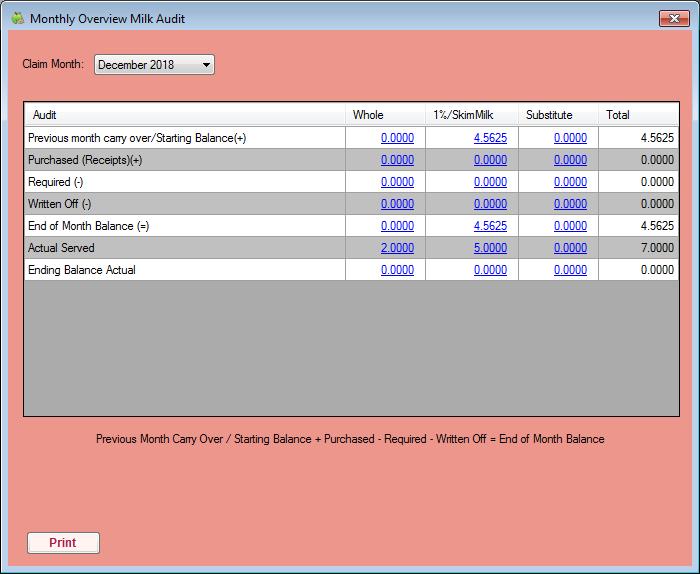Open 1%/SkimMilk value for Previous month carry over

coord(490,138)
